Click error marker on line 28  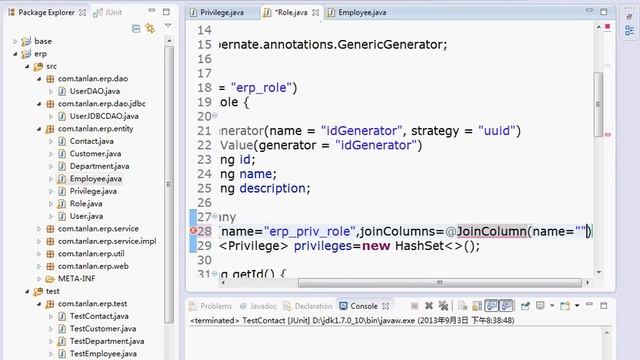193,231
